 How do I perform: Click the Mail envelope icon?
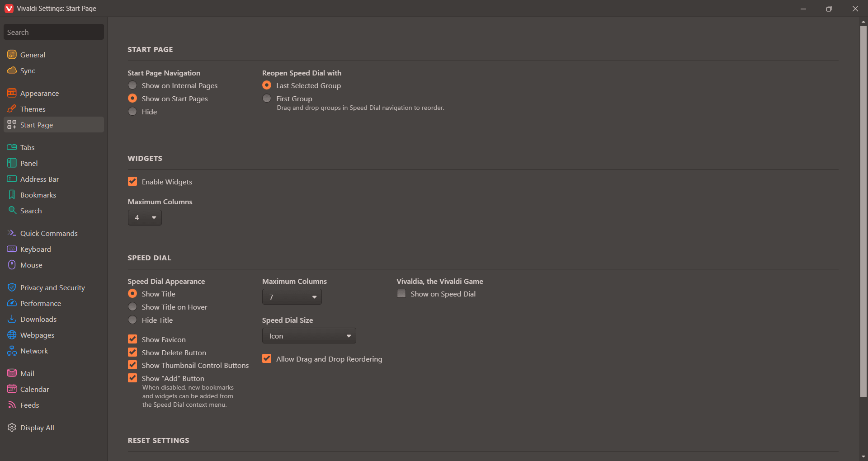(x=12, y=373)
